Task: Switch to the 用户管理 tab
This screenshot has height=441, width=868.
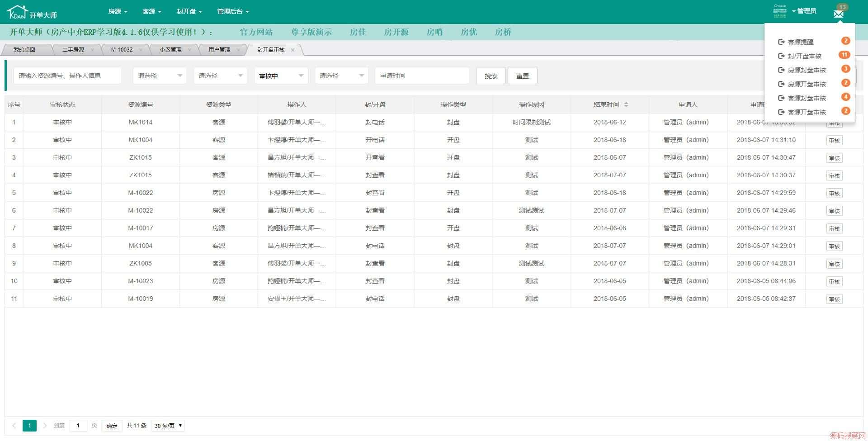Action: [219, 50]
